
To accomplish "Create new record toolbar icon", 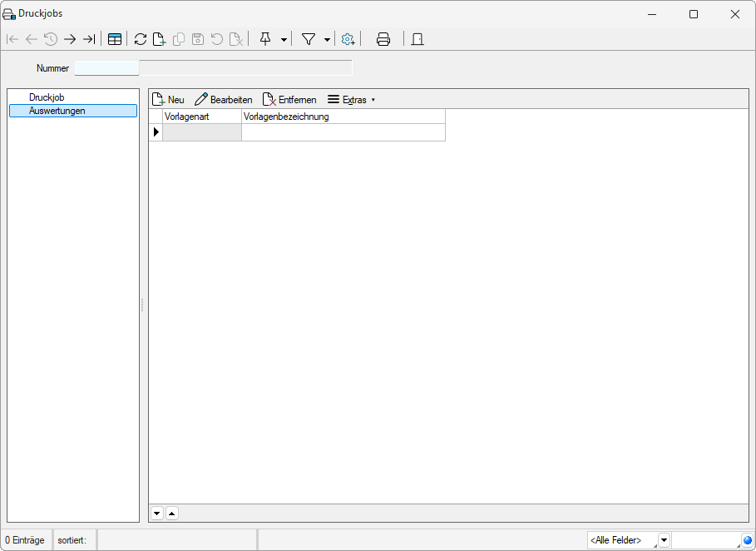I will tap(159, 39).
